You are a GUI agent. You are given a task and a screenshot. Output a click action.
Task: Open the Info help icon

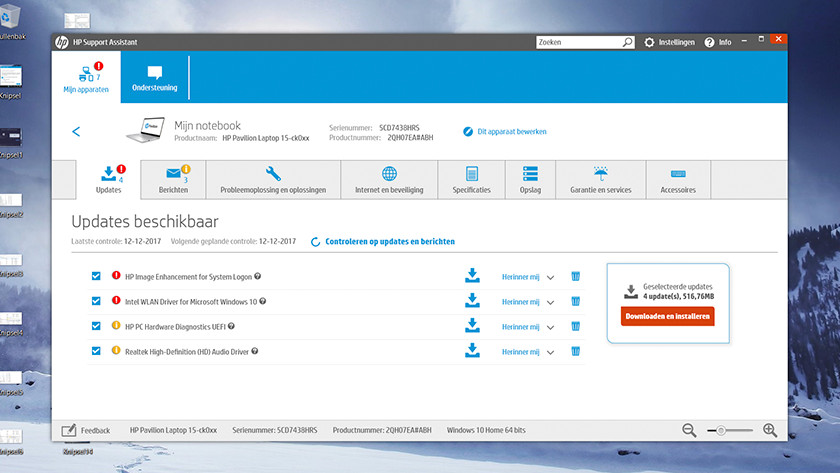[x=709, y=42]
